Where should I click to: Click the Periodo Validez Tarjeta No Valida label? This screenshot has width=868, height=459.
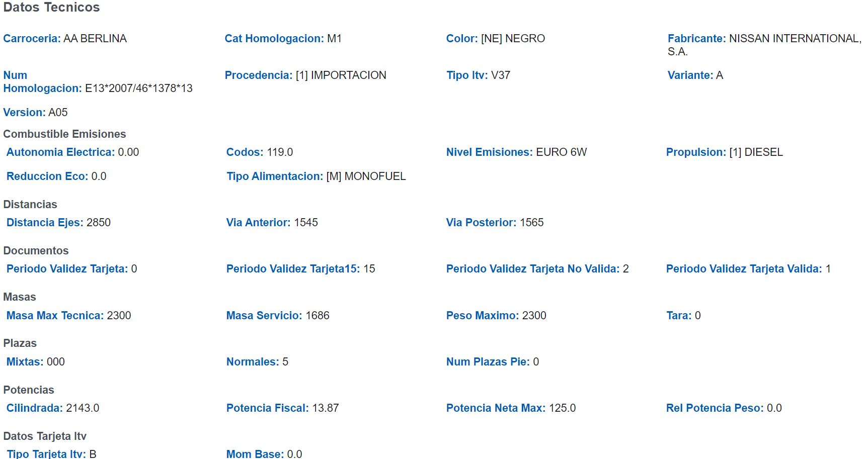click(532, 269)
